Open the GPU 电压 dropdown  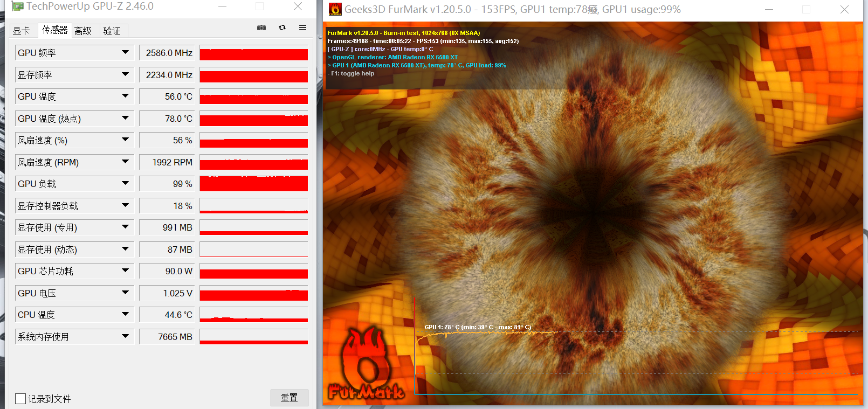(125, 293)
